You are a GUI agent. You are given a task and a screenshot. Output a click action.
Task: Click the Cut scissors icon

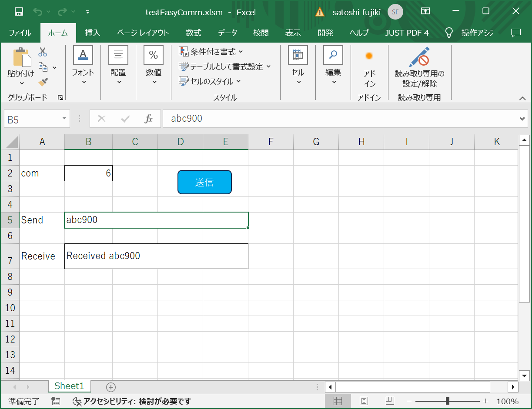click(43, 52)
